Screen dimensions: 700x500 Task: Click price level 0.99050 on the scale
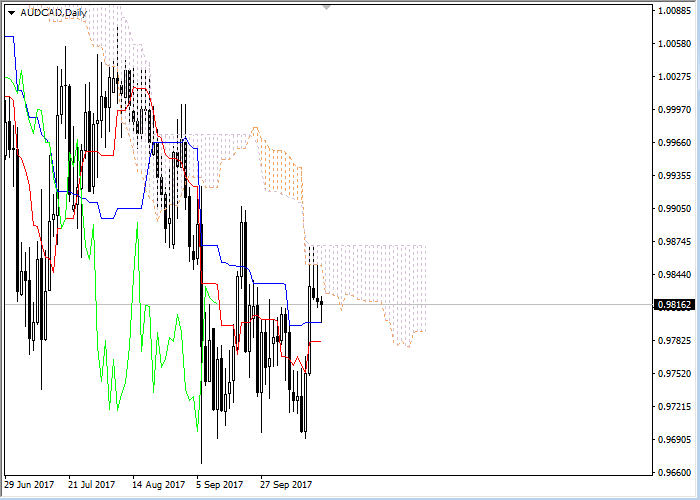(675, 208)
